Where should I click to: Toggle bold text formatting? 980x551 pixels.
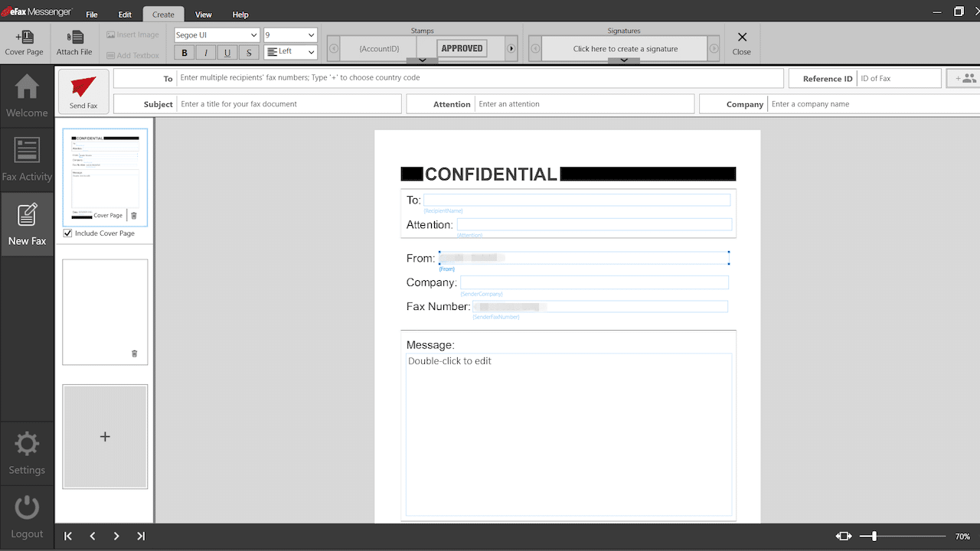coord(184,52)
